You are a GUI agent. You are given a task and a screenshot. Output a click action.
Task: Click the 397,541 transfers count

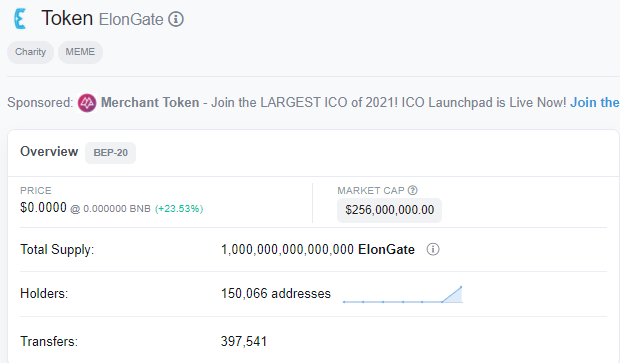tap(244, 341)
